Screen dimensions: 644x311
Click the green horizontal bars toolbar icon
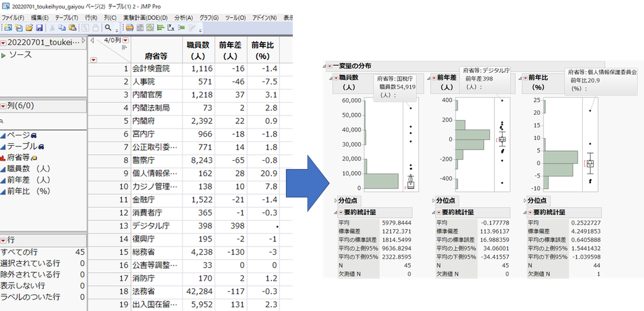tap(161, 28)
